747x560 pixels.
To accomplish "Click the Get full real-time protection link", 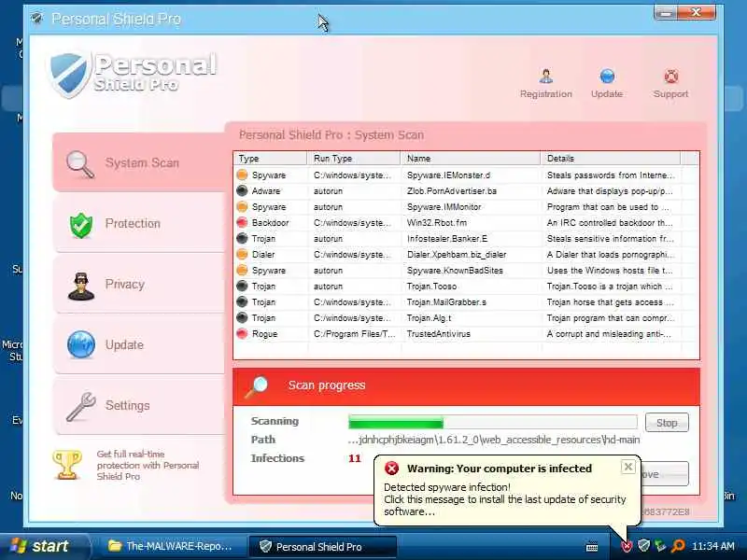I will coord(148,465).
